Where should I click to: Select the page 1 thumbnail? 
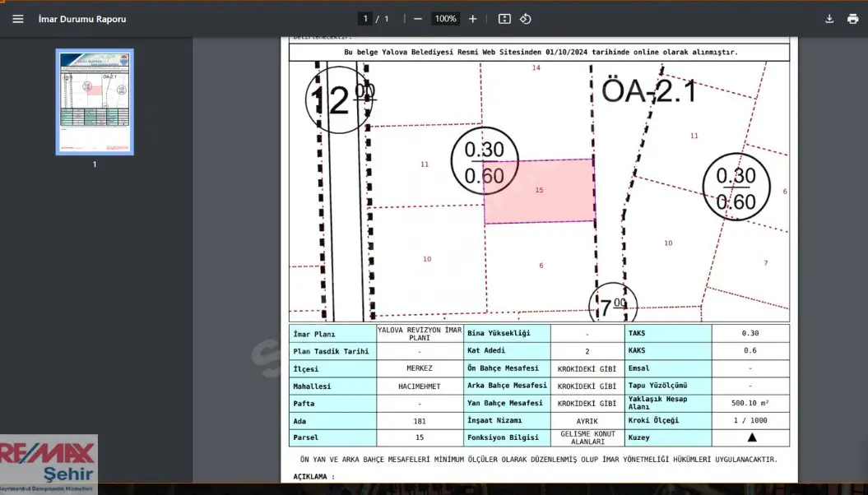click(x=95, y=102)
